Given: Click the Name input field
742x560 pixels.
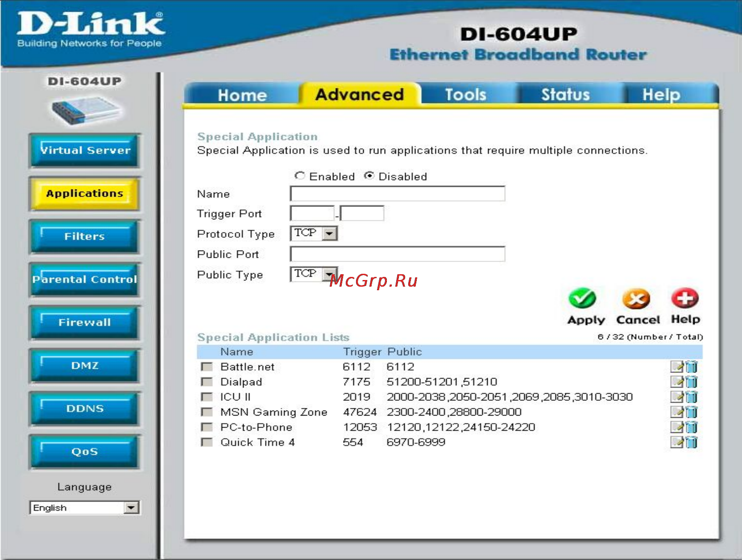Looking at the screenshot, I should tap(398, 194).
